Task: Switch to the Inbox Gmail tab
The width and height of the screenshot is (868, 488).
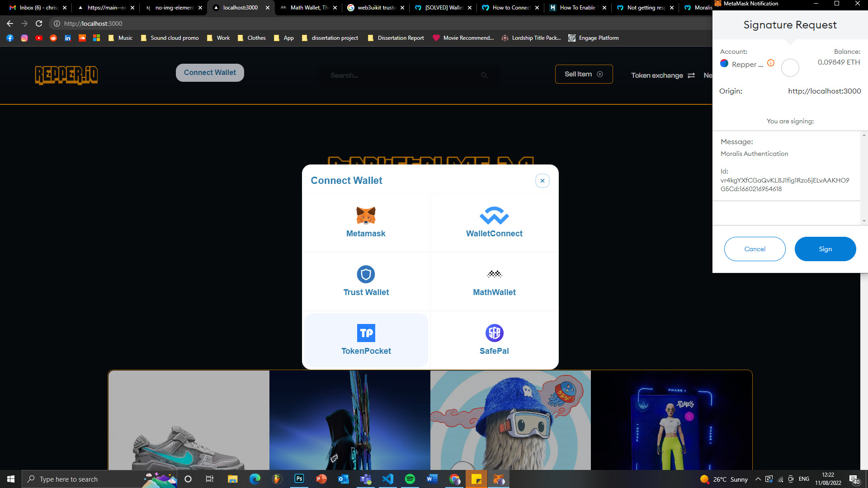Action: (38, 8)
